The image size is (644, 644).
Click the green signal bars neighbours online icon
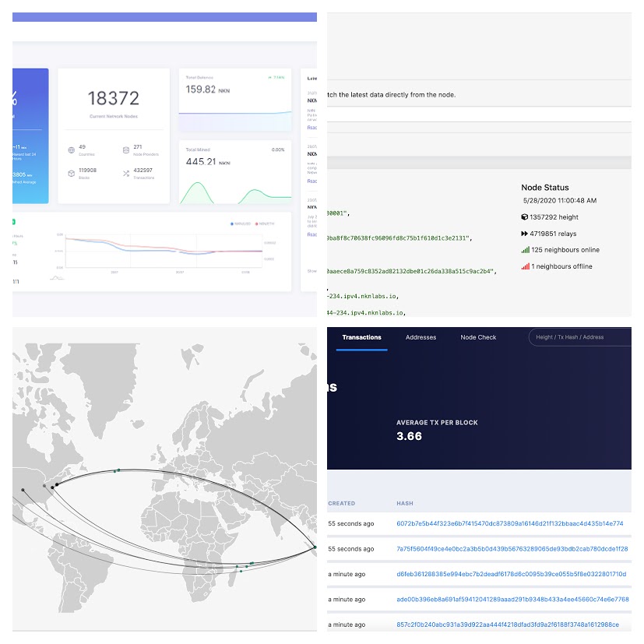526,250
